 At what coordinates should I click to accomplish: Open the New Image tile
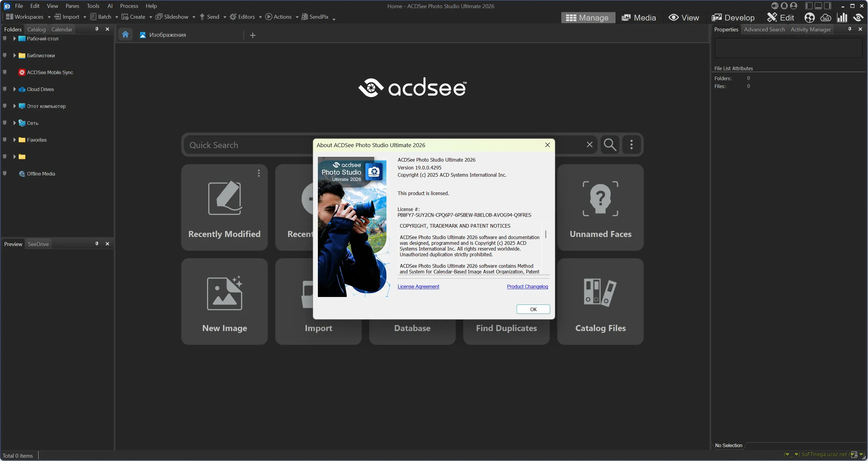(x=224, y=301)
